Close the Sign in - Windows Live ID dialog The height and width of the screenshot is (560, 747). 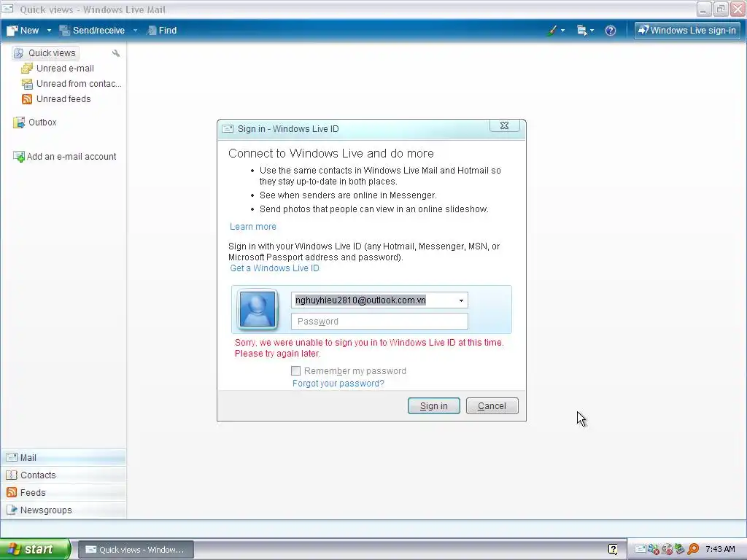click(505, 125)
